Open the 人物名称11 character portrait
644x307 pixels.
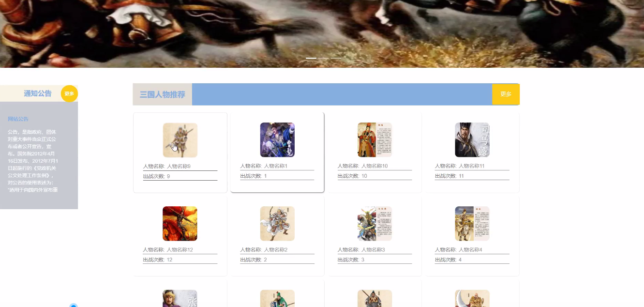[x=472, y=139]
